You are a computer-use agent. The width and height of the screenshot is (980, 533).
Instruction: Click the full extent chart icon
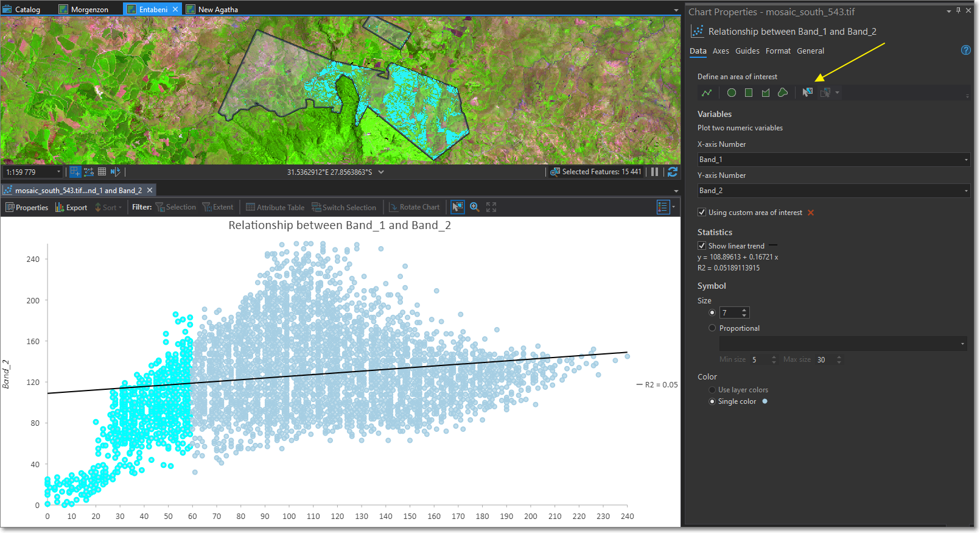click(491, 207)
